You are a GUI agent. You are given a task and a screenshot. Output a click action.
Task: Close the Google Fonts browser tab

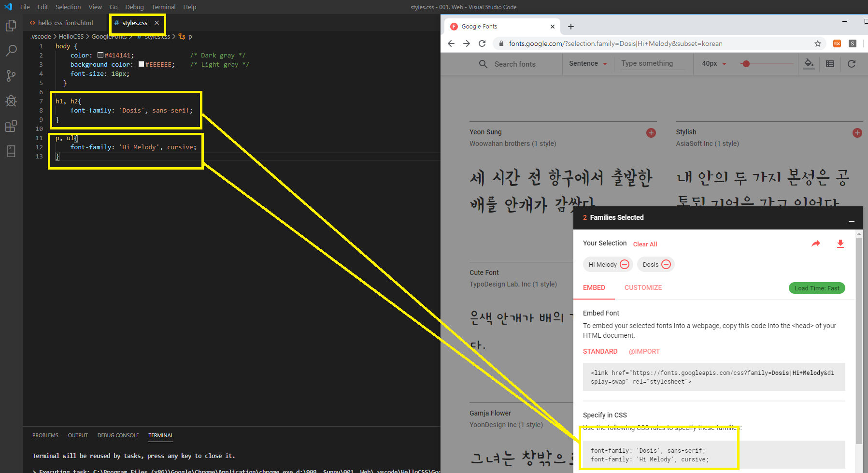click(553, 27)
